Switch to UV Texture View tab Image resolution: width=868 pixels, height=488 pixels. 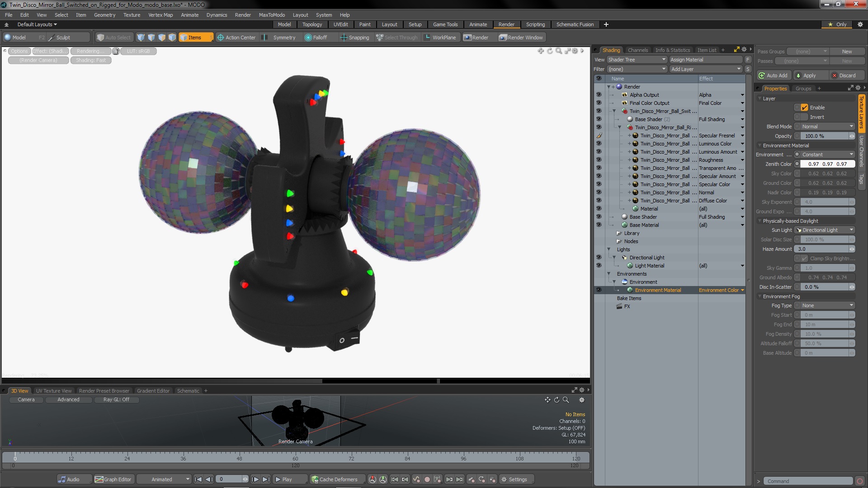click(x=54, y=391)
